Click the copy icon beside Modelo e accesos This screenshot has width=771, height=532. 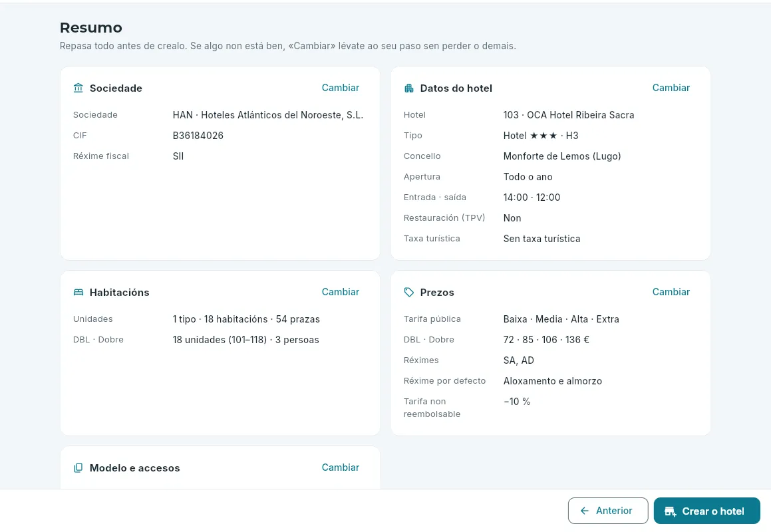(78, 467)
